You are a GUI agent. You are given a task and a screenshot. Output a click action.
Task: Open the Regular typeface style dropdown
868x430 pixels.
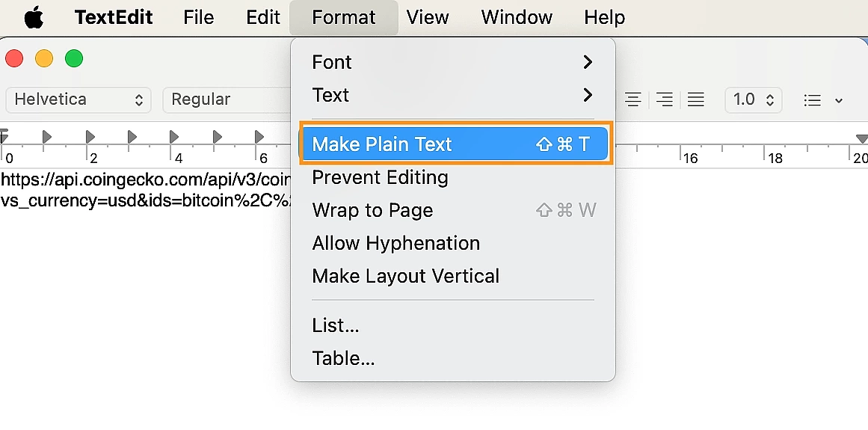click(227, 99)
